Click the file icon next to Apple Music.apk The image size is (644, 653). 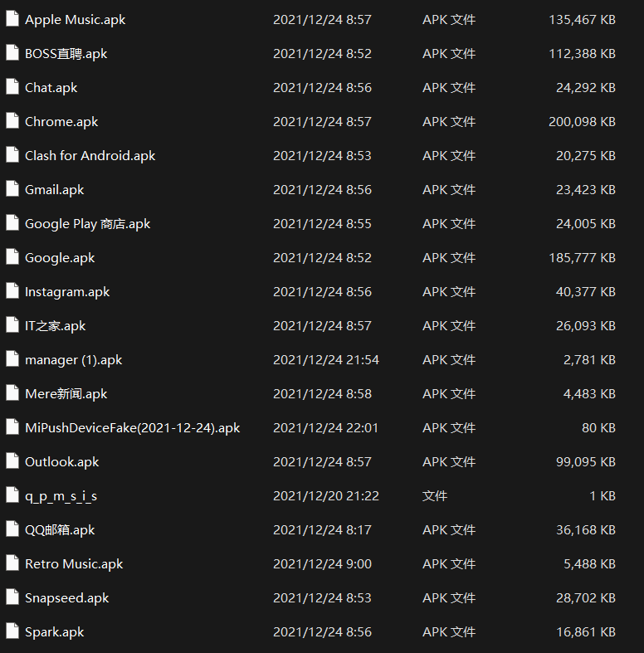click(12, 19)
